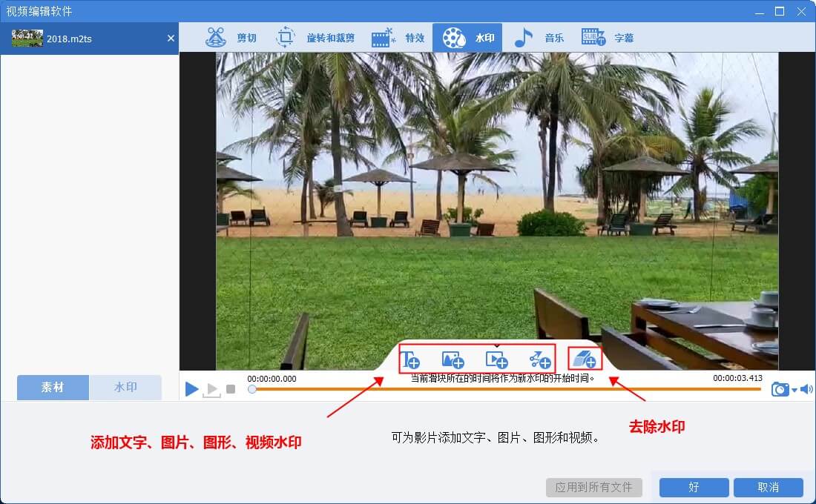Stop the video playback
The height and width of the screenshot is (504, 816).
point(231,389)
